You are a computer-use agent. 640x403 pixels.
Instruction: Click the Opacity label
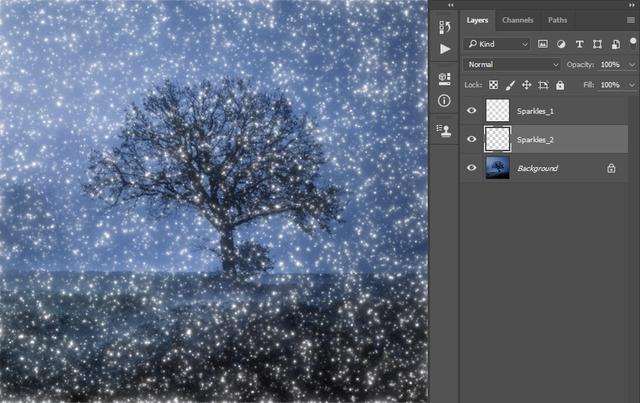click(x=580, y=65)
